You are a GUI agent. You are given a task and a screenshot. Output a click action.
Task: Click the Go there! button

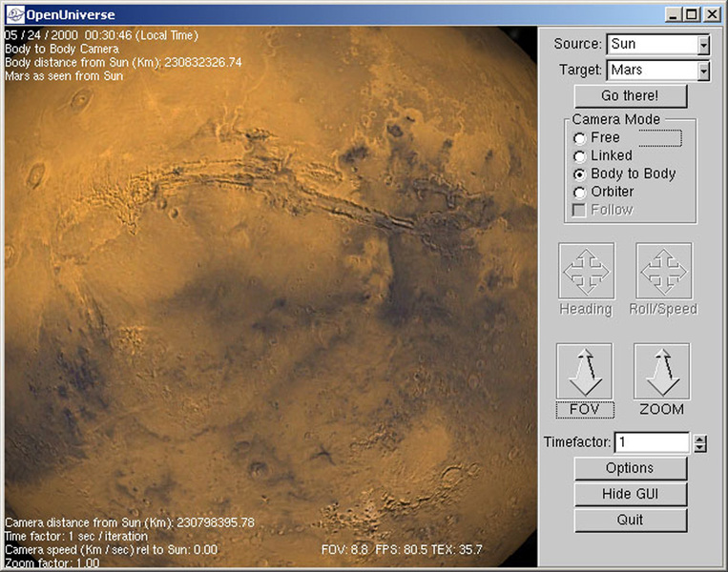tap(631, 96)
